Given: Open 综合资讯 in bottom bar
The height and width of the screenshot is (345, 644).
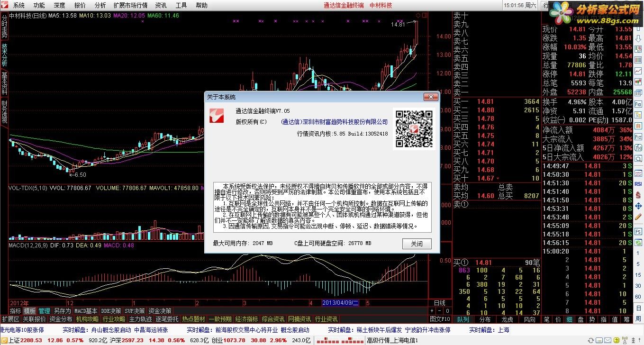Looking at the screenshot, I should point(273,319).
